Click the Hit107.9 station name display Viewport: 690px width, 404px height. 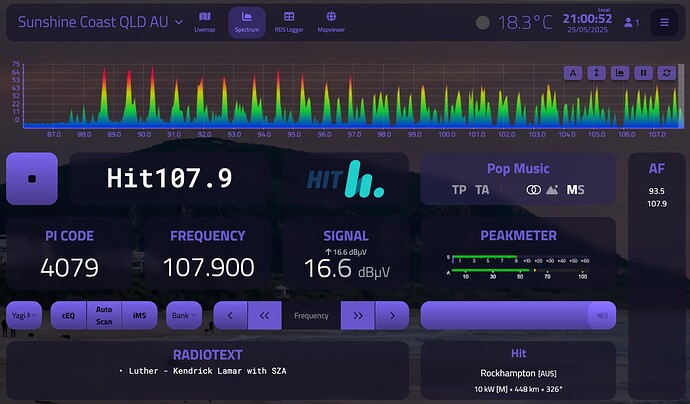pos(169,178)
